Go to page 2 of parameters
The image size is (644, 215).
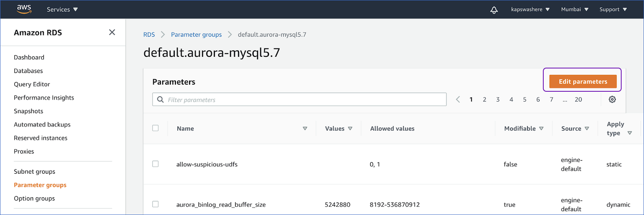tap(484, 99)
